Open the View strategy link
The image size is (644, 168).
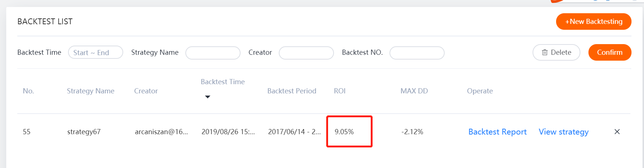[x=563, y=132]
